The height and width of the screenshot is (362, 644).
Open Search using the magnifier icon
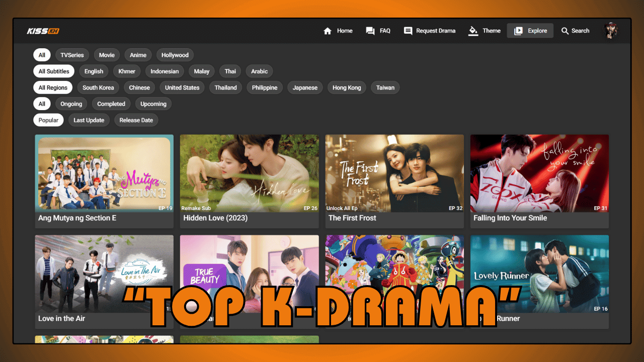click(566, 31)
